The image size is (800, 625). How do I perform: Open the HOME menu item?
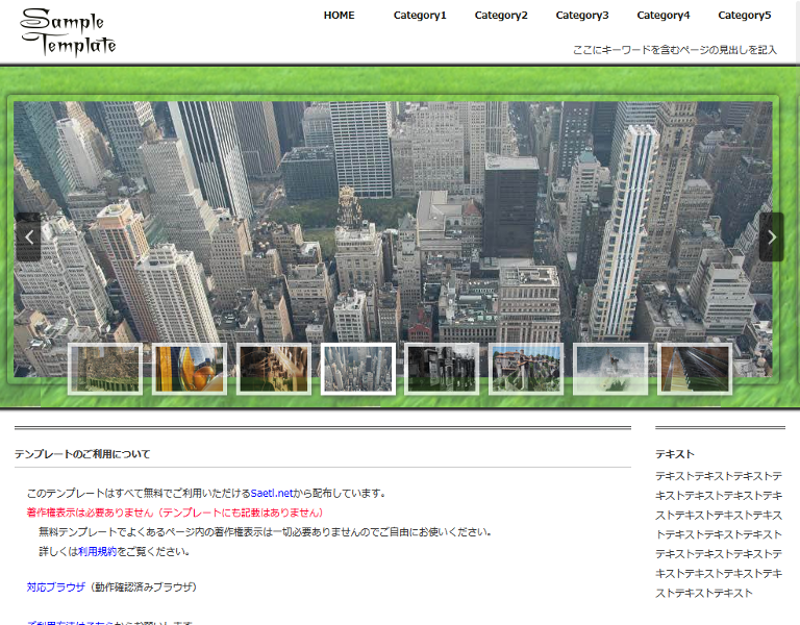tap(339, 15)
